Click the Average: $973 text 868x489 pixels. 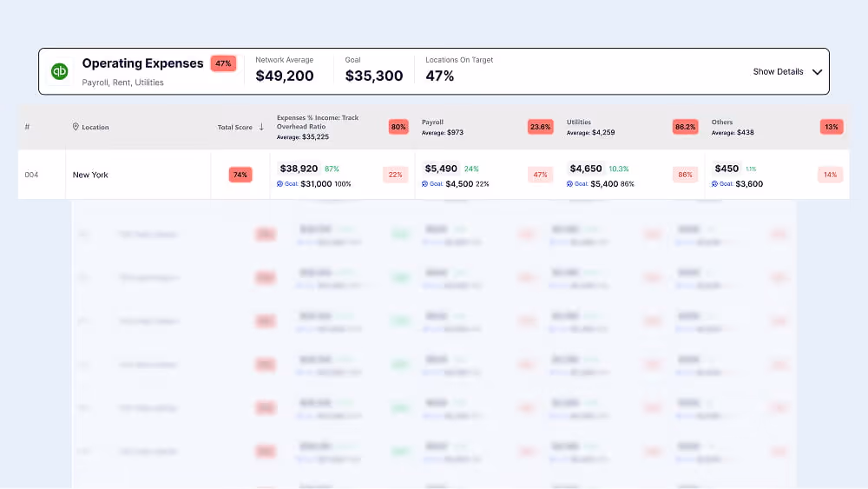(x=443, y=132)
